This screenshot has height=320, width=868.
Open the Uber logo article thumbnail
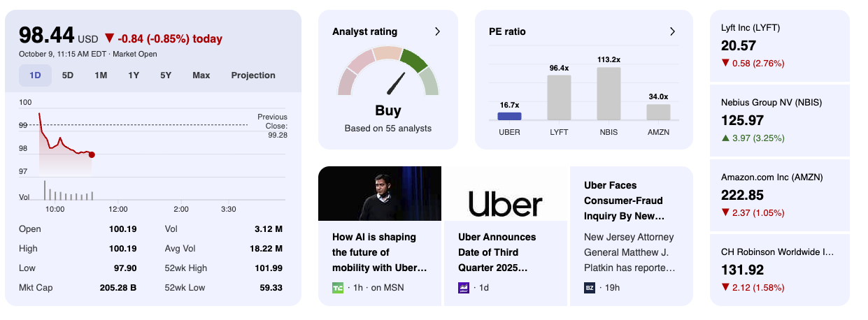coord(506,194)
